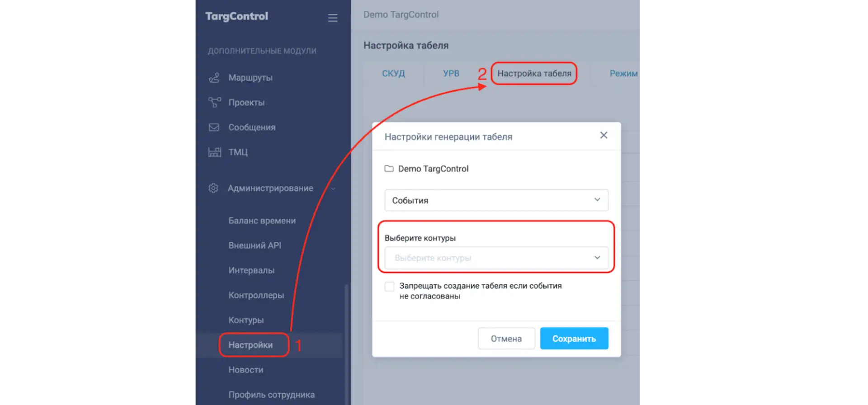Open the Маршруты module via its route icon
This screenshot has width=868, height=405.
point(214,77)
